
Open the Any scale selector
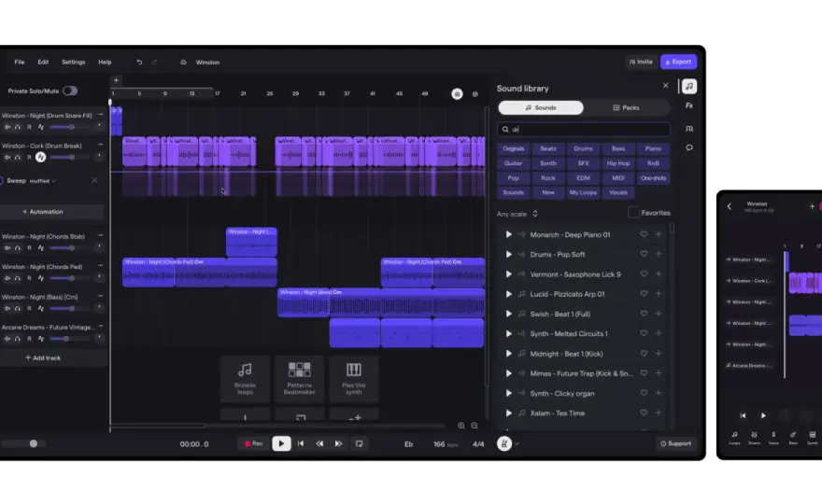pos(517,214)
